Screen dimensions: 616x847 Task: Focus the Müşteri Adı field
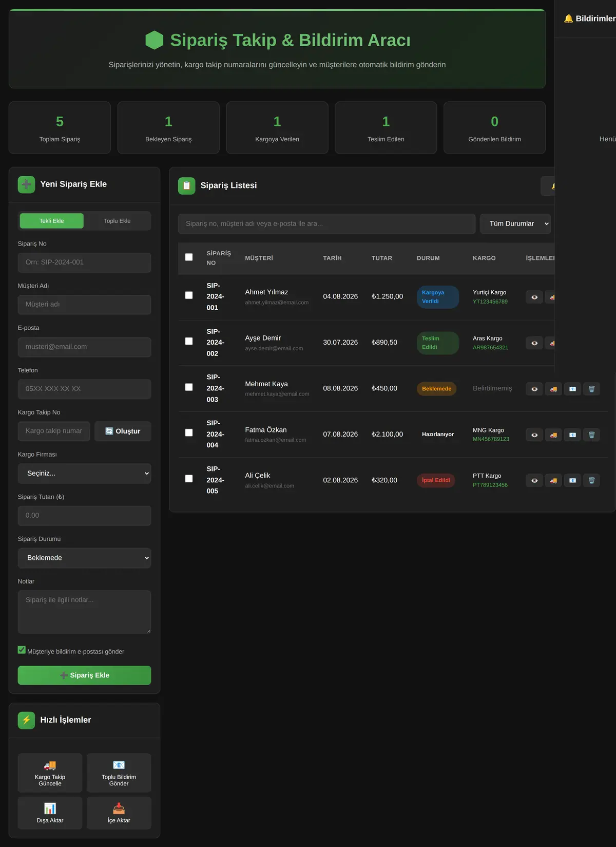click(84, 305)
